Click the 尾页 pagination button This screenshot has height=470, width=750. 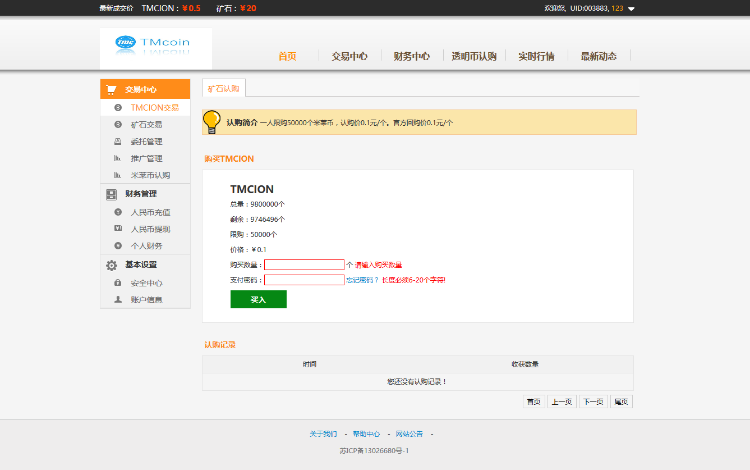click(621, 402)
